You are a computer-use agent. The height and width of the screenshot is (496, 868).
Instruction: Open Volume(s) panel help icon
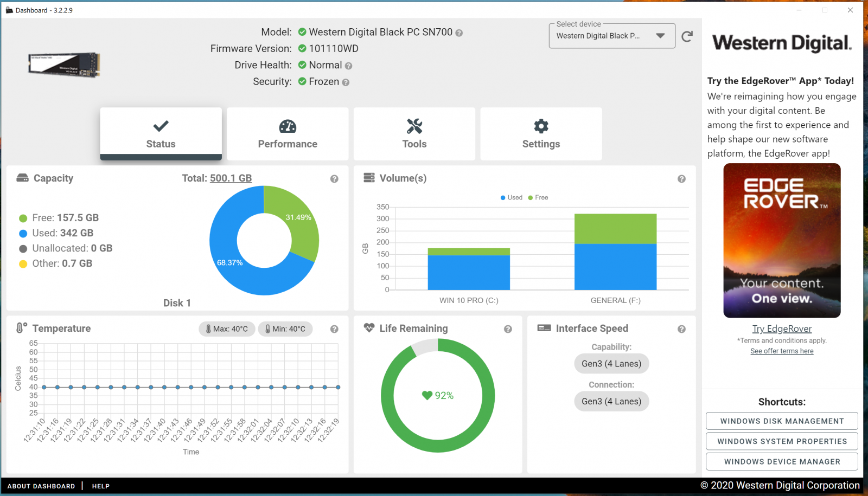coord(681,179)
